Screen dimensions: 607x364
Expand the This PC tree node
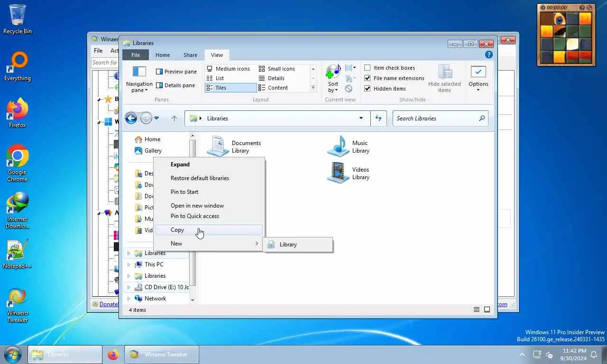tap(128, 264)
